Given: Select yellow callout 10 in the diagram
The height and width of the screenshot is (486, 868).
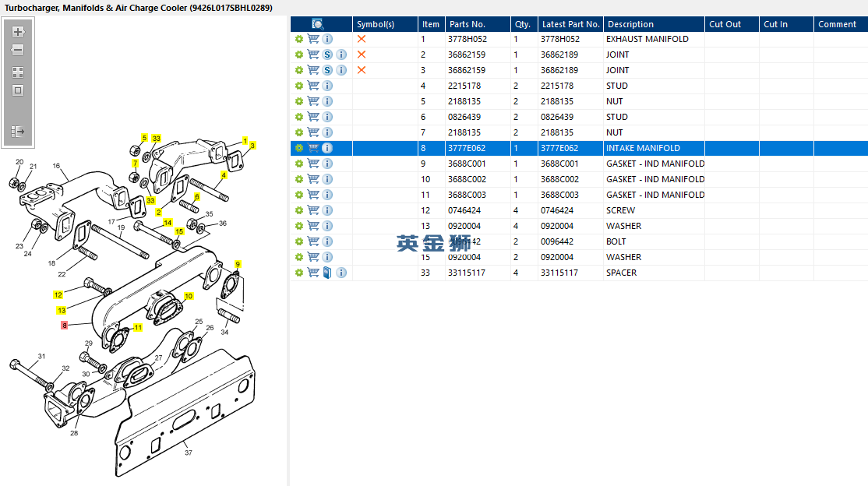Looking at the screenshot, I should click(x=189, y=296).
